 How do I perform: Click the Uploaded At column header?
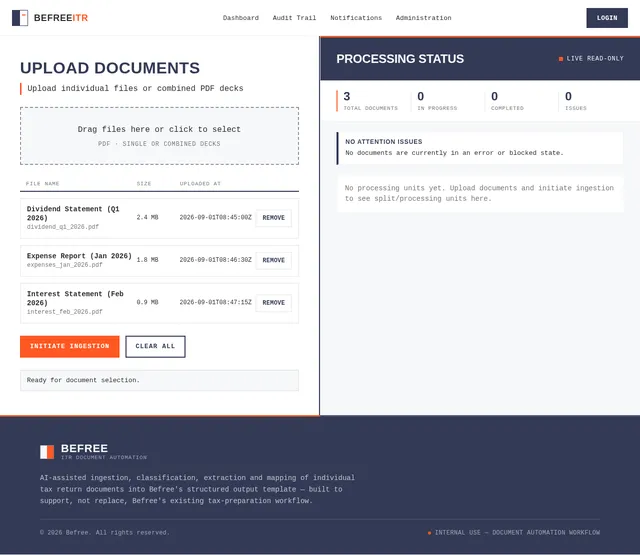click(200, 184)
